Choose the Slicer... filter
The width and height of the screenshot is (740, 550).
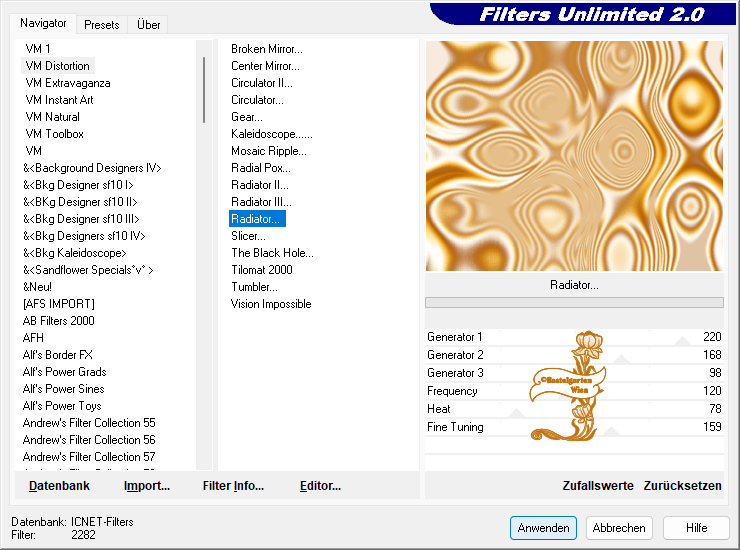(x=248, y=236)
